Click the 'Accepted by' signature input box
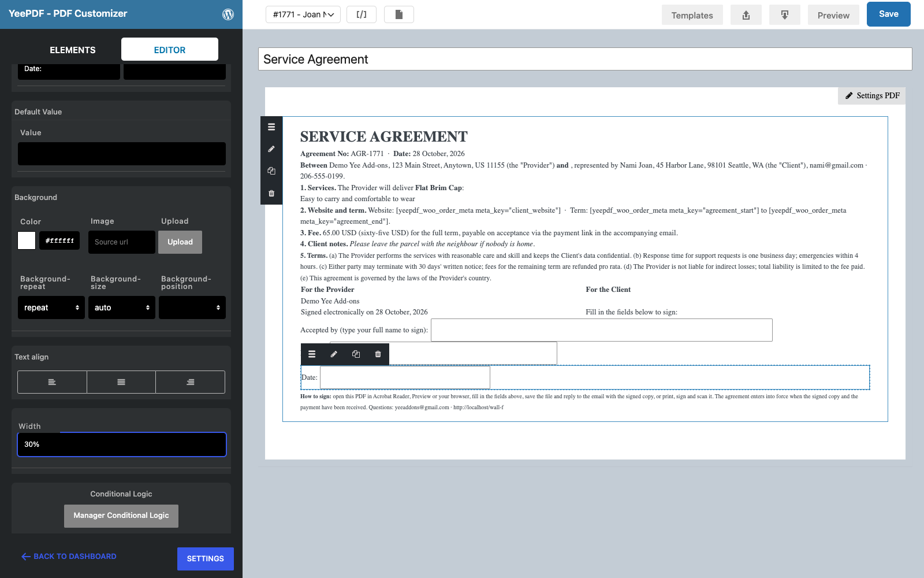 (x=602, y=330)
